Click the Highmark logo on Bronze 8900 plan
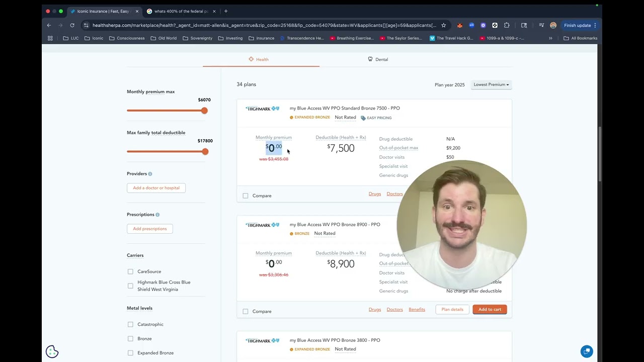 click(x=262, y=225)
